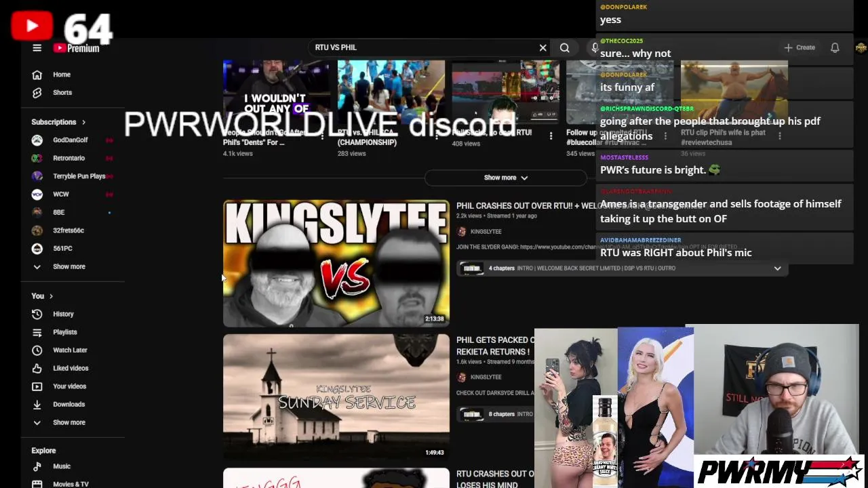Viewport: 868px width, 488px height.
Task: Expand the Subscriptions section header
Action: click(x=59, y=122)
